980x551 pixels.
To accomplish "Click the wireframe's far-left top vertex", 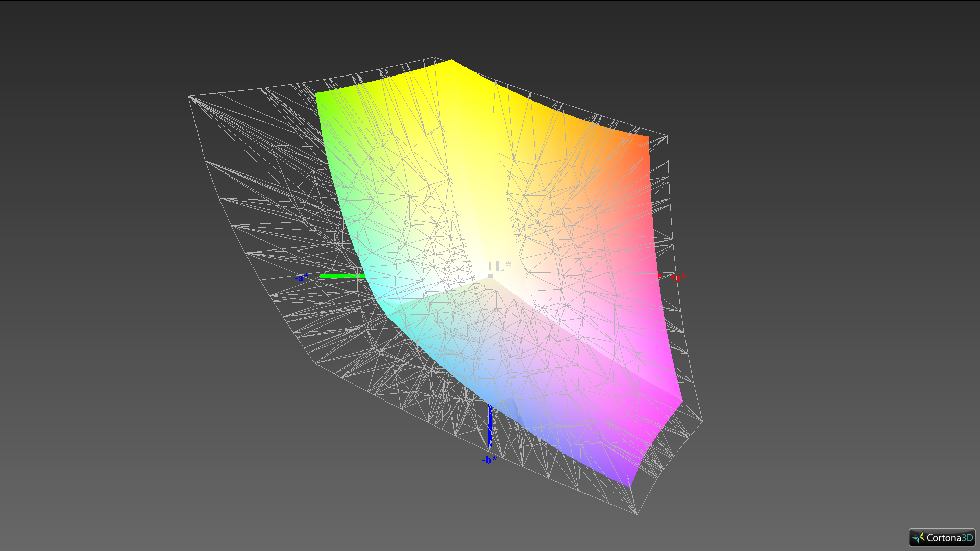I will point(189,96).
